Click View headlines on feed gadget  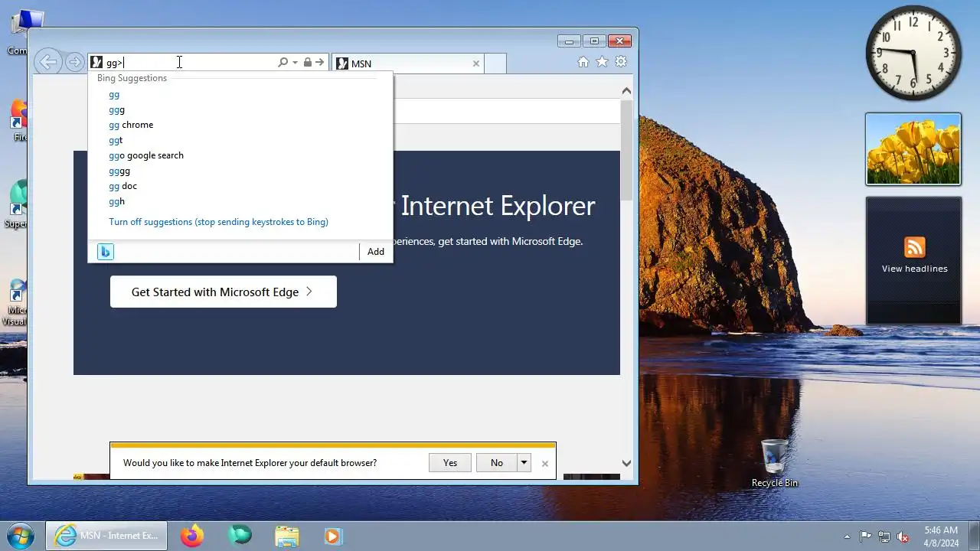click(914, 269)
